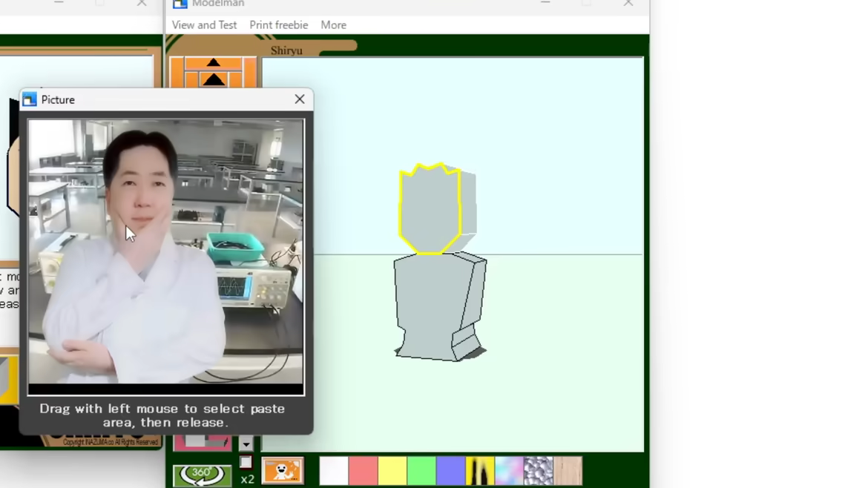The height and width of the screenshot is (488, 868).
Task: Select the yellow-outlined head of the 3D model
Action: [430, 209]
